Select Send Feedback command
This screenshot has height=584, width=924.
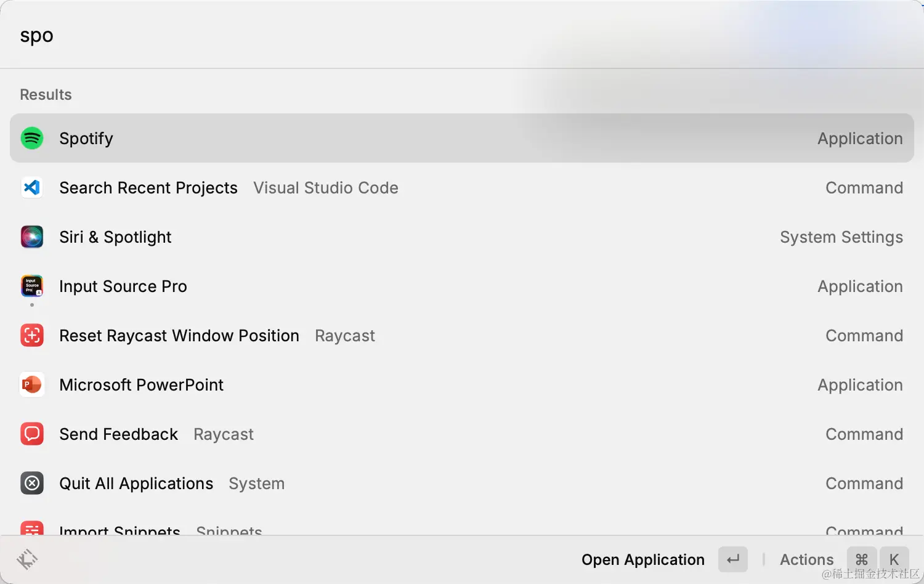[462, 434]
